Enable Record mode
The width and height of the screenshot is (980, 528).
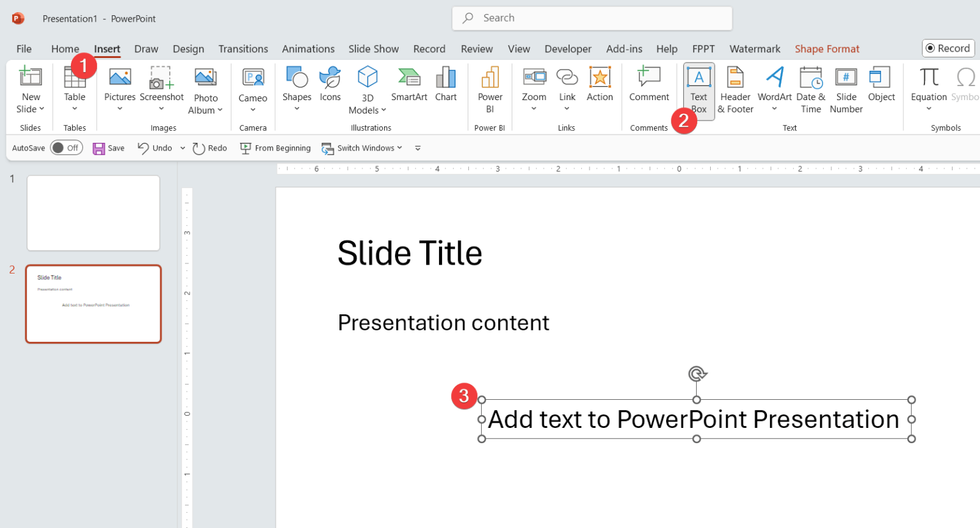[x=948, y=48]
